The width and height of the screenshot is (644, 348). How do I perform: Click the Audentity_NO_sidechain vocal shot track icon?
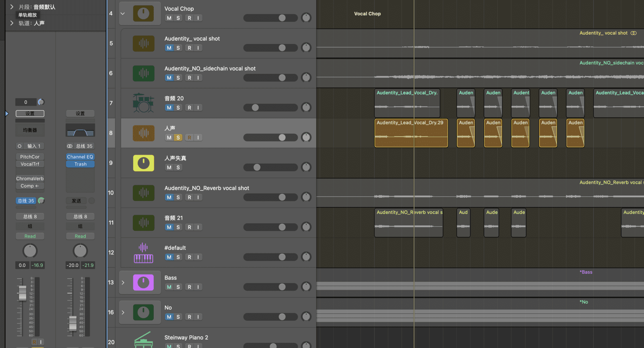point(143,73)
